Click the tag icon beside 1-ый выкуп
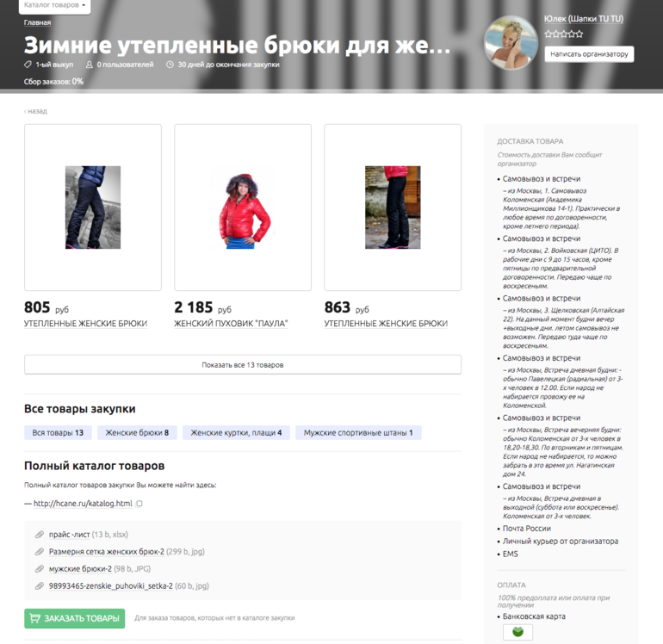663x644 pixels. 28,65
